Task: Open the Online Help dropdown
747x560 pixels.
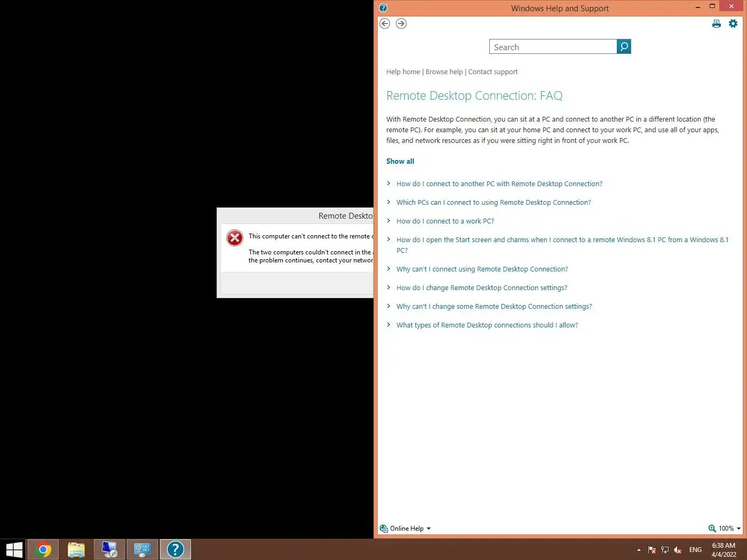Action: click(x=410, y=529)
